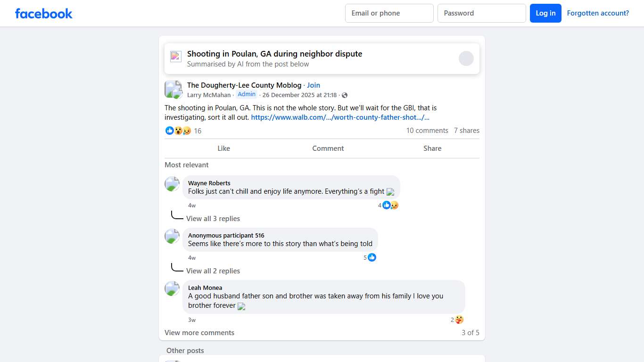The height and width of the screenshot is (362, 644).
Task: Click the grey circle button in the summary card
Action: pos(466,58)
